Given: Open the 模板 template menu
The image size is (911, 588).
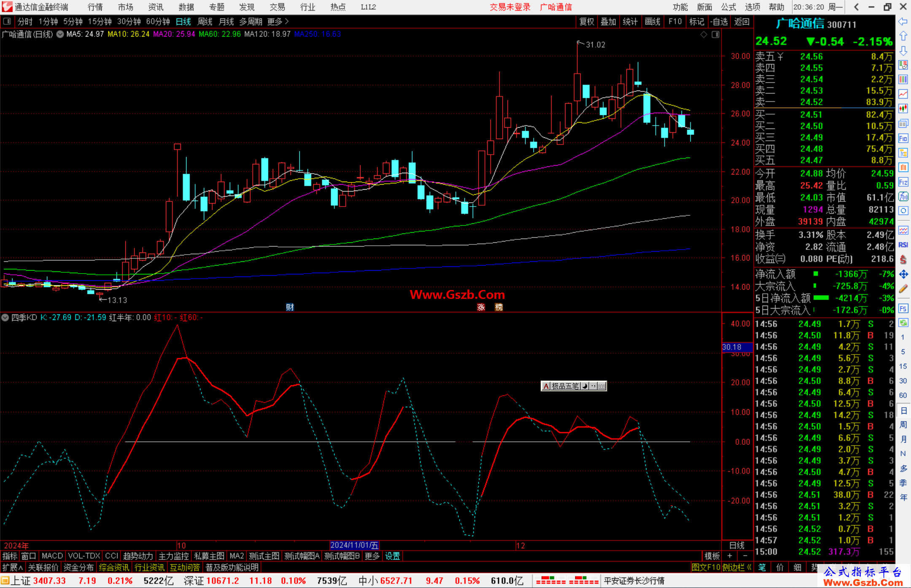Looking at the screenshot, I should tap(712, 556).
